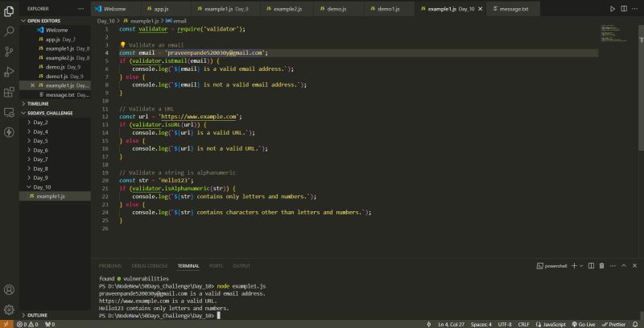Viewport: 644px width, 328px height.
Task: Expand the Day_2 folder
Action: pyautogui.click(x=39, y=122)
